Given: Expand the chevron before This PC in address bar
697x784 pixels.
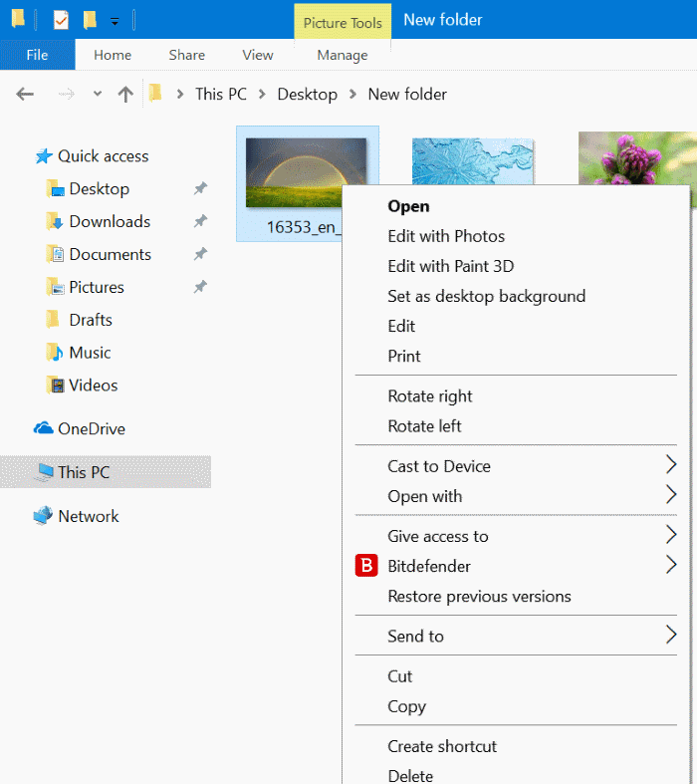Looking at the screenshot, I should pyautogui.click(x=180, y=94).
